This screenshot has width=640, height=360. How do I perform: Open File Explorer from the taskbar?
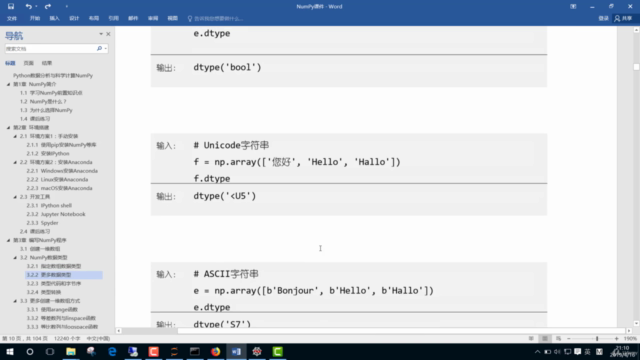(x=71, y=351)
